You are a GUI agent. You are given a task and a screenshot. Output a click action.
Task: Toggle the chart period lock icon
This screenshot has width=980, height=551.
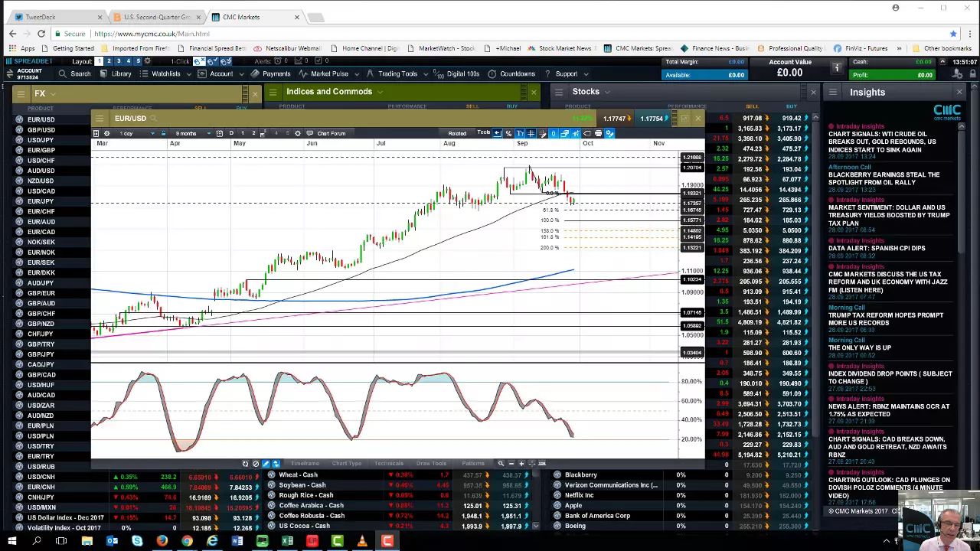point(163,133)
